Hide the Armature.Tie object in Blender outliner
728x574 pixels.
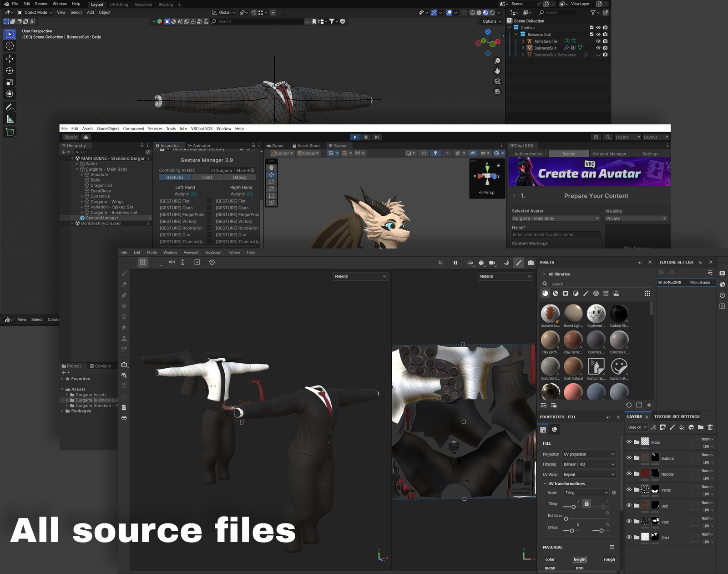598,41
